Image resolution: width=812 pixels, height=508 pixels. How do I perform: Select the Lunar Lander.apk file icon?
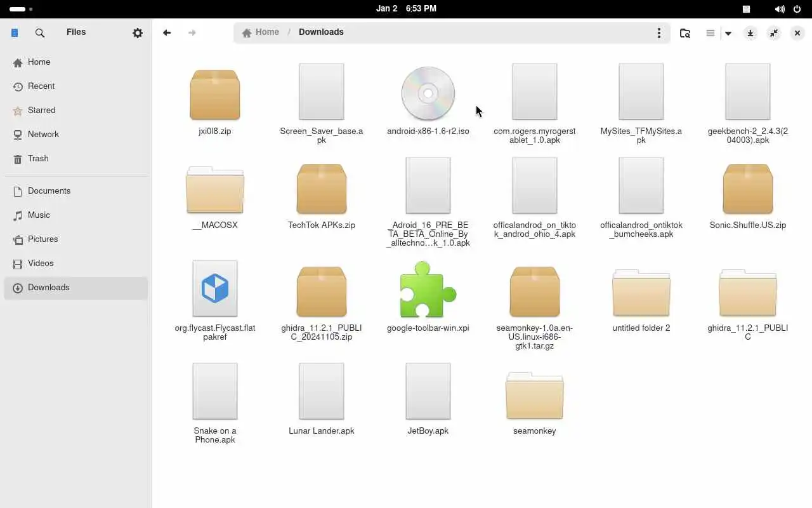pos(322,391)
